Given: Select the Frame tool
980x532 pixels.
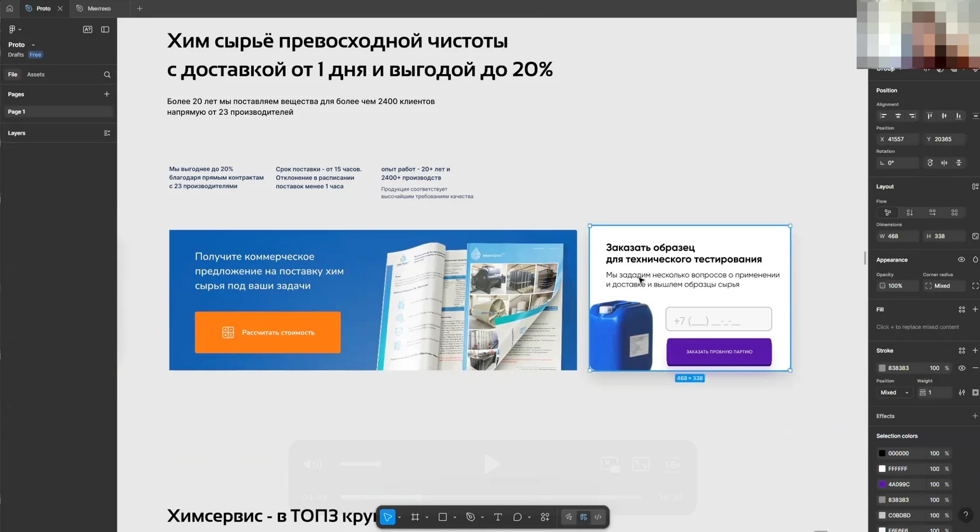Looking at the screenshot, I should coord(415,517).
